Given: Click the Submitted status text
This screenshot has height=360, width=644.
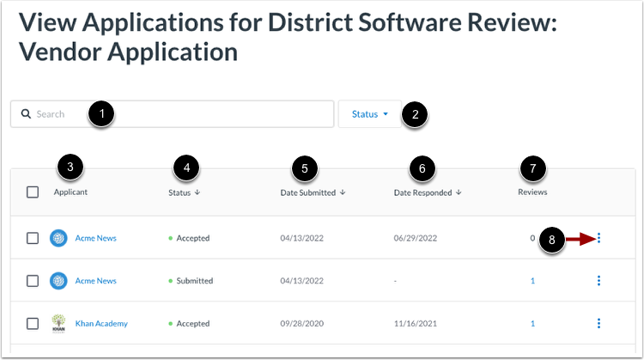Looking at the screenshot, I should tap(195, 281).
